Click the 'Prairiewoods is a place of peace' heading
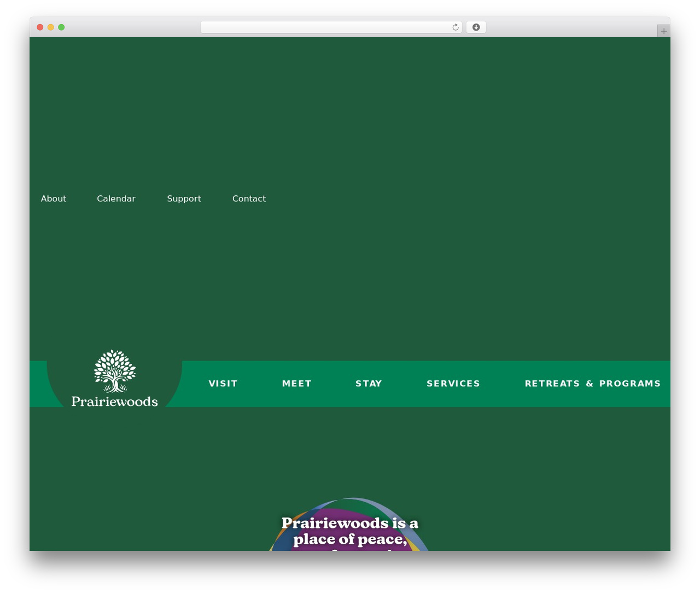This screenshot has width=700, height=593. [350, 533]
